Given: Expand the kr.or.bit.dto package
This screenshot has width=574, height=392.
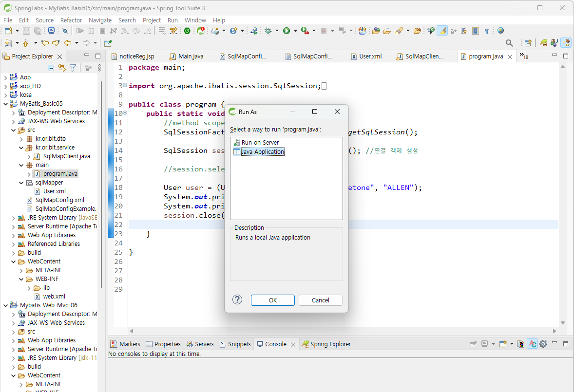Looking at the screenshot, I should click(21, 139).
